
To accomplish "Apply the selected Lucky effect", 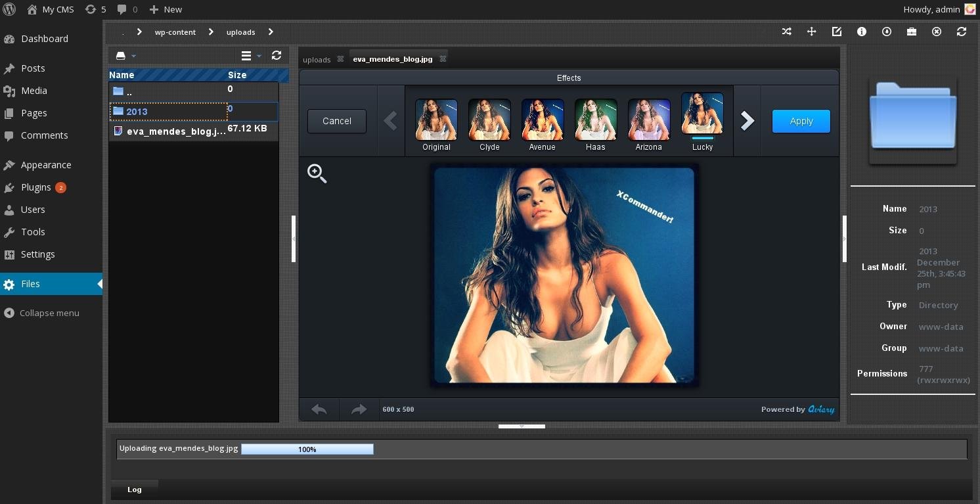I will (801, 121).
